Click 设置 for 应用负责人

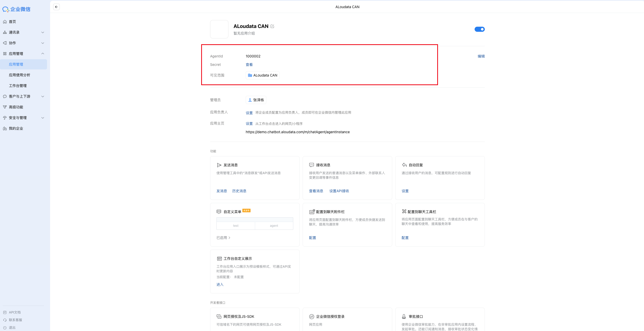pyautogui.click(x=249, y=113)
